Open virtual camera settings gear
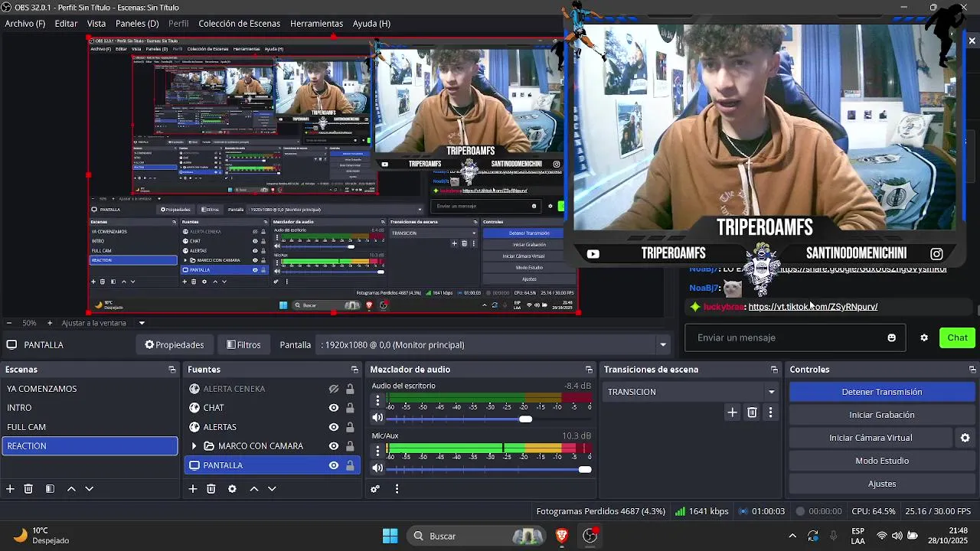This screenshot has height=551, width=980. pos(965,438)
